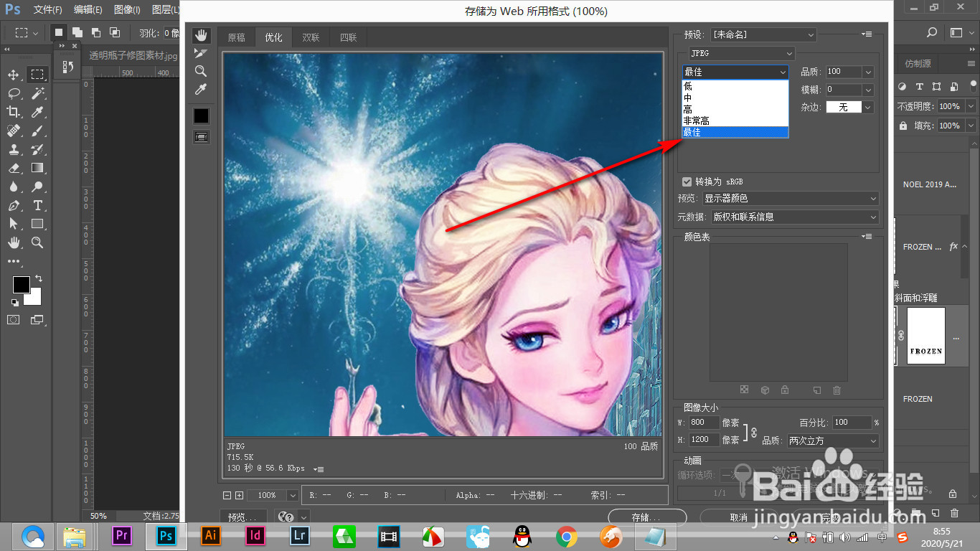Screen dimensions: 980x551
Task: Click the 预览... preview button
Action: [243, 517]
